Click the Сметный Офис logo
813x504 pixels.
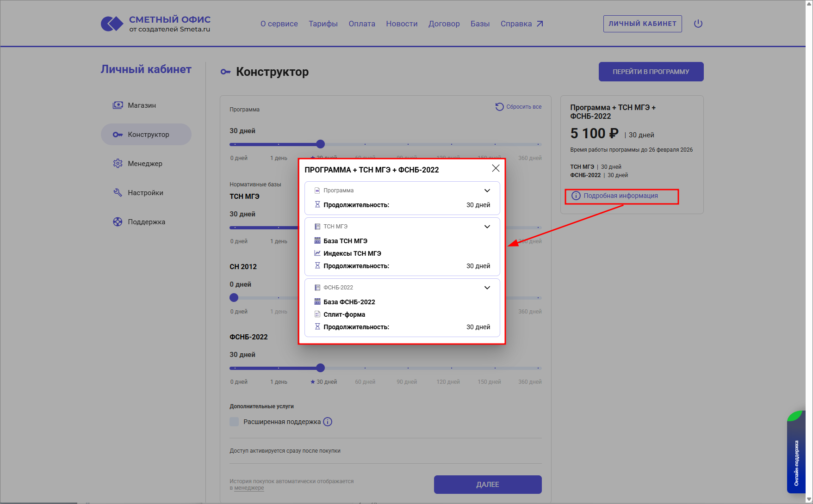pyautogui.click(x=155, y=24)
